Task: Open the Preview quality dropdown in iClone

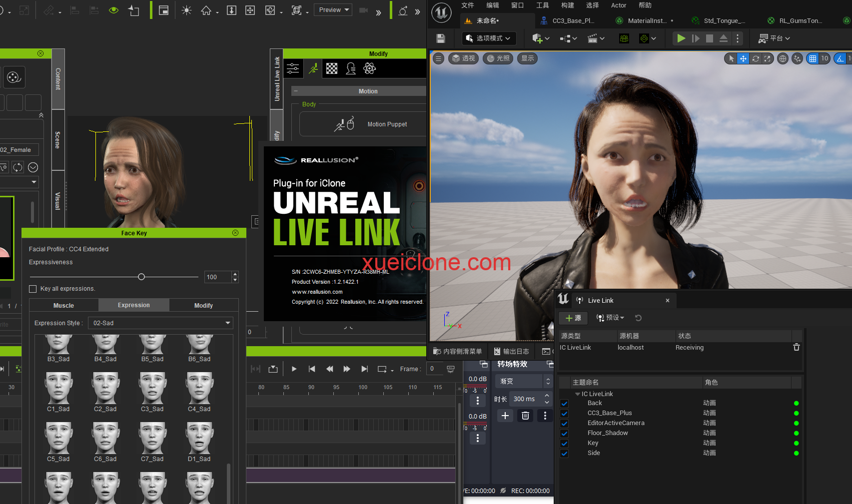Action: [333, 10]
